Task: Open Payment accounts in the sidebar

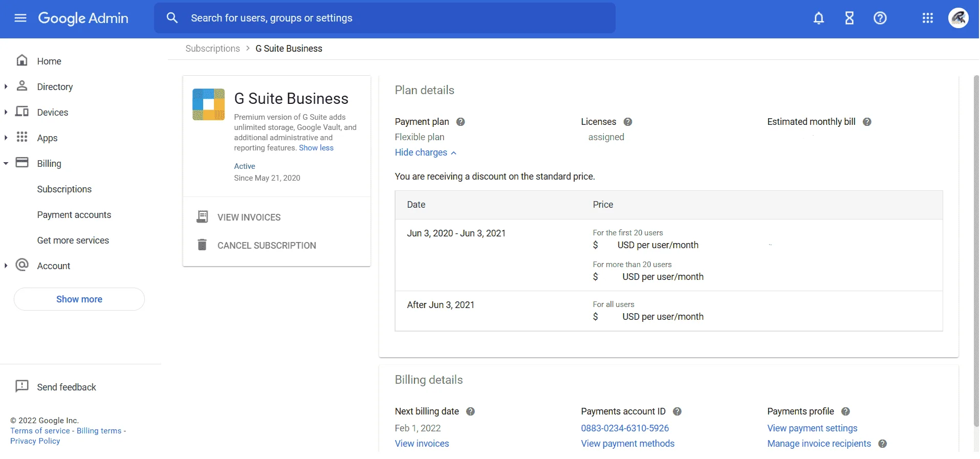Action: 74,215
